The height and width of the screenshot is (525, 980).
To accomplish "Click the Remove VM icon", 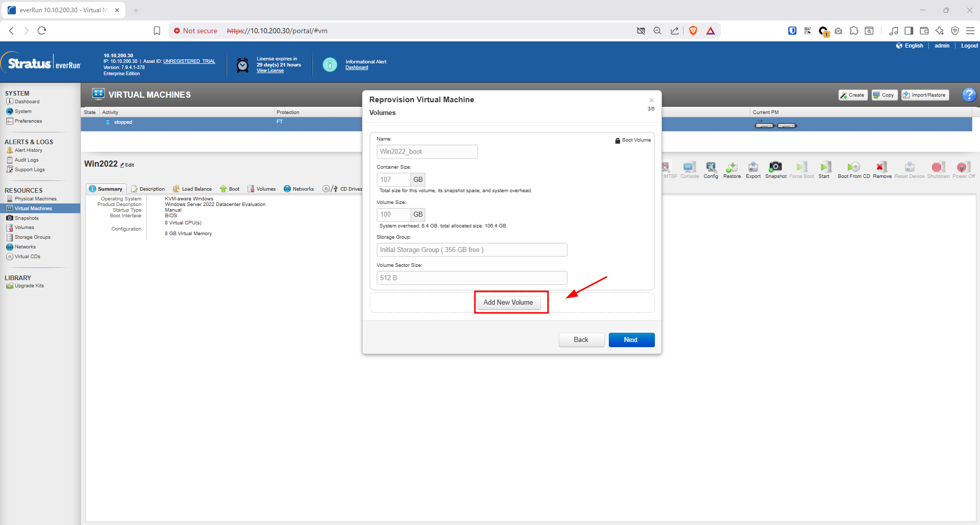I will pos(881,167).
